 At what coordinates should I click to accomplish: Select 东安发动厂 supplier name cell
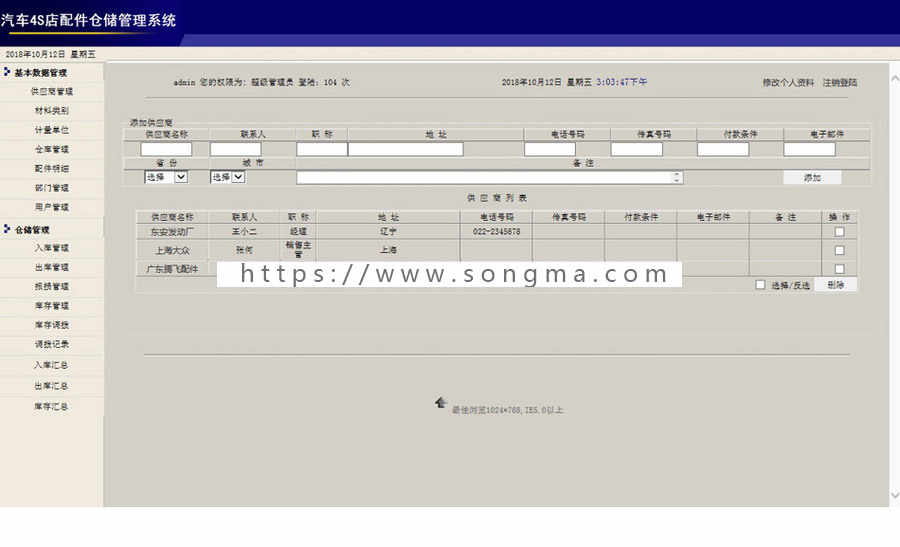pyautogui.click(x=172, y=232)
